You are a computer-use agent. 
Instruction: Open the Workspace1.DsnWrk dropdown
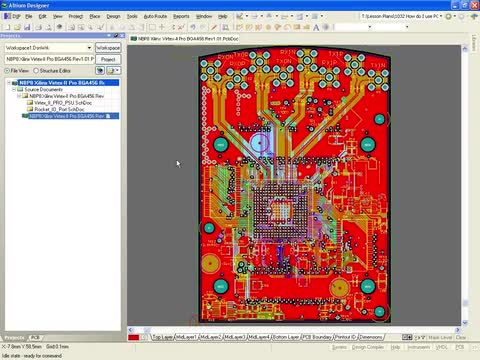tap(89, 48)
